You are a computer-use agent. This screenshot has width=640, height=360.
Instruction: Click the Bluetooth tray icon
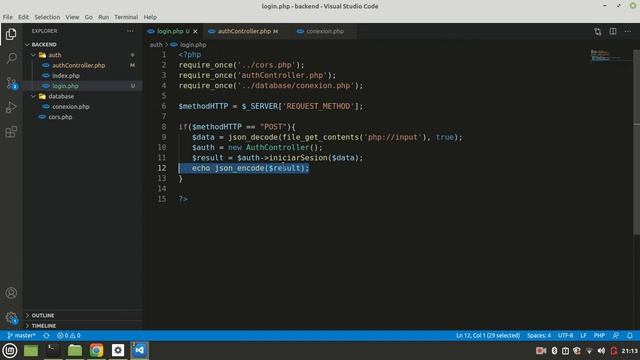pos(554,351)
